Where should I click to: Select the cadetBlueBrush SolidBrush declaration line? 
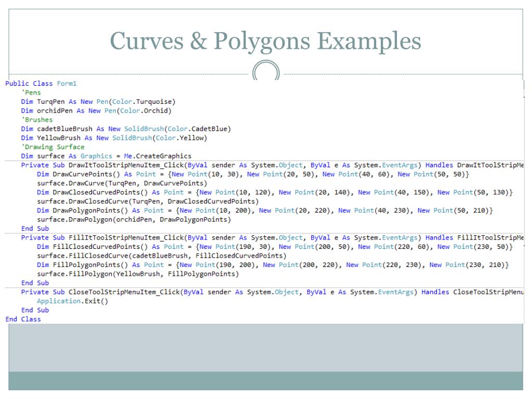click(126, 129)
